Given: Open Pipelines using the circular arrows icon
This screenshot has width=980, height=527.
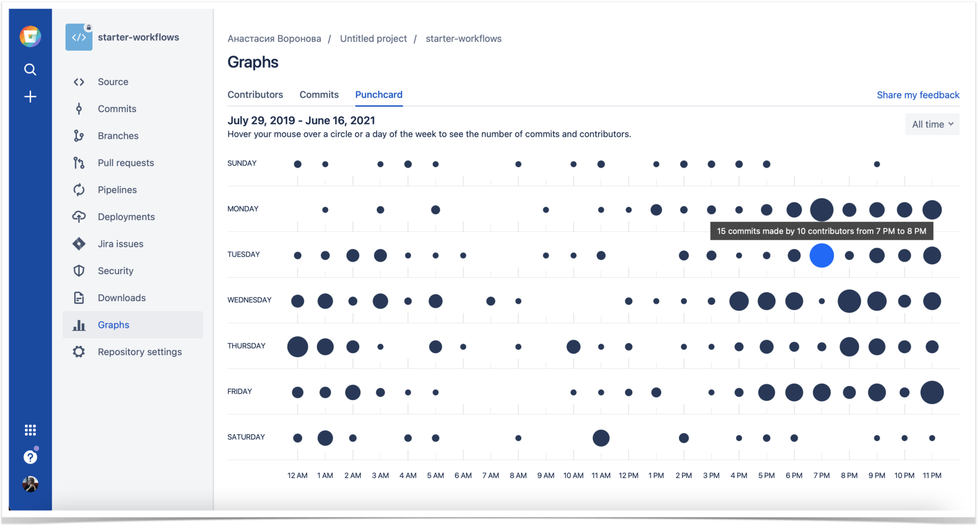Looking at the screenshot, I should [x=79, y=190].
